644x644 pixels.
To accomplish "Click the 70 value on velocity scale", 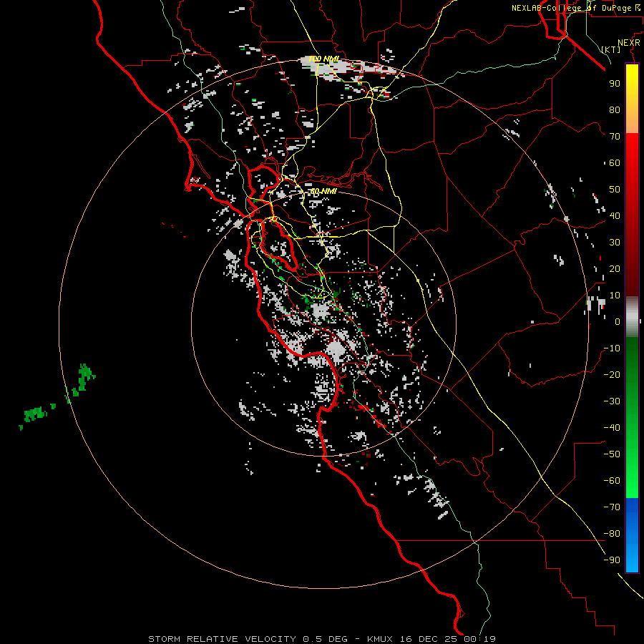I will 615,137.
